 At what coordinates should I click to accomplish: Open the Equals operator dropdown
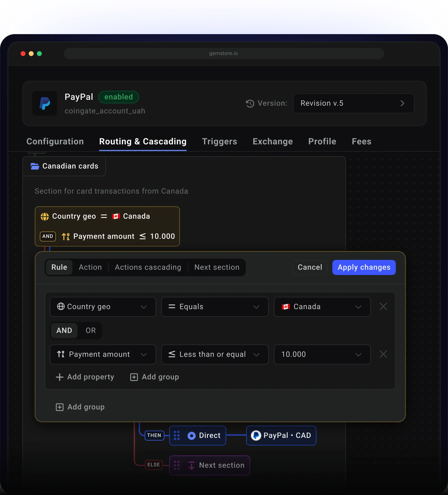pos(215,307)
